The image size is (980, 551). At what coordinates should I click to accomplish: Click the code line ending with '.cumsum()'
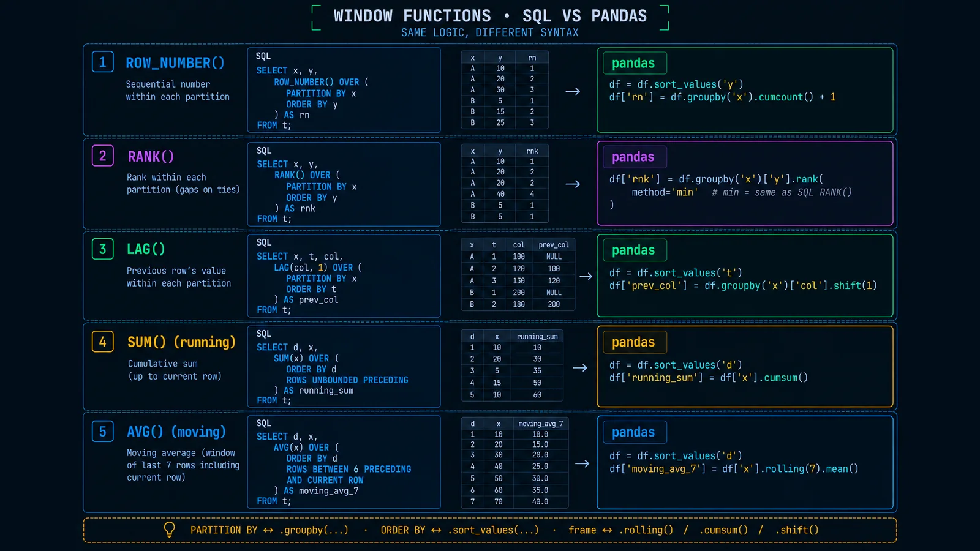(709, 378)
